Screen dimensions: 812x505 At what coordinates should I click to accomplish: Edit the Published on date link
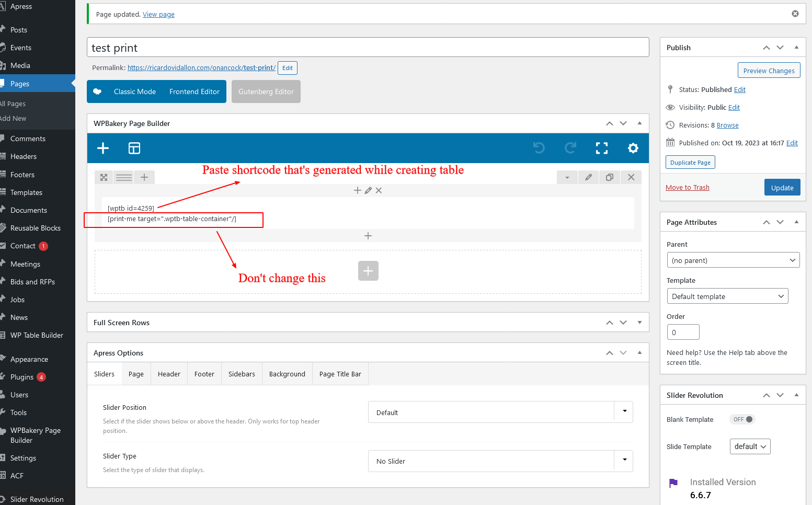tap(792, 143)
